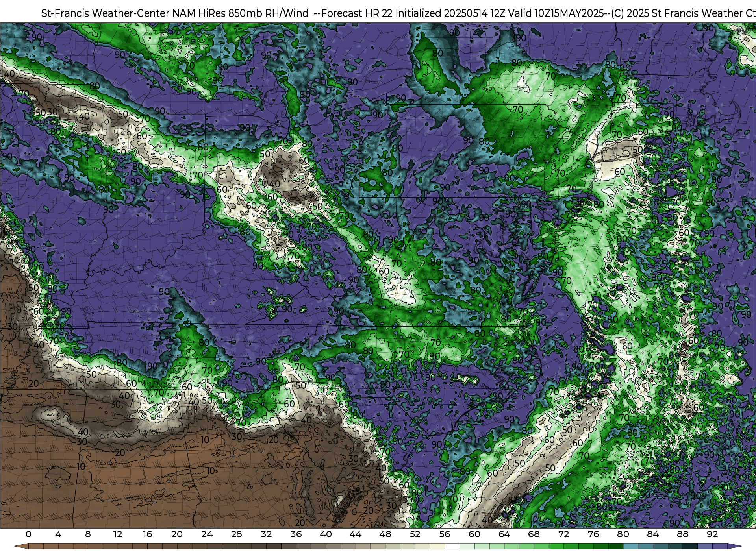Click the '80' label on the color bar legend
The height and width of the screenshot is (551, 756).
(x=623, y=534)
